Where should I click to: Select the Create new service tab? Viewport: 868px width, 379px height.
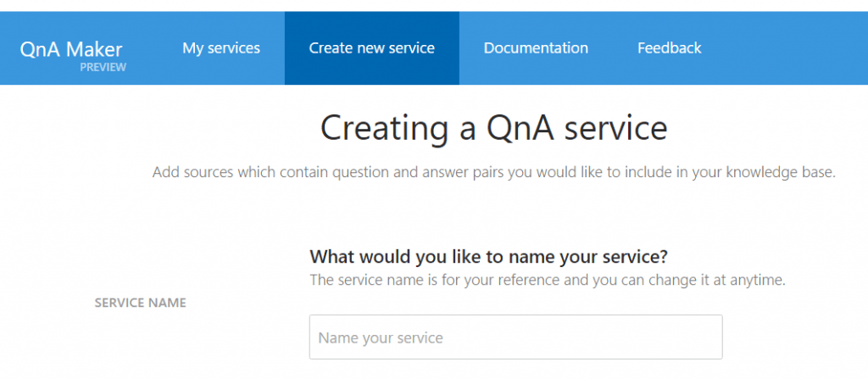[371, 48]
